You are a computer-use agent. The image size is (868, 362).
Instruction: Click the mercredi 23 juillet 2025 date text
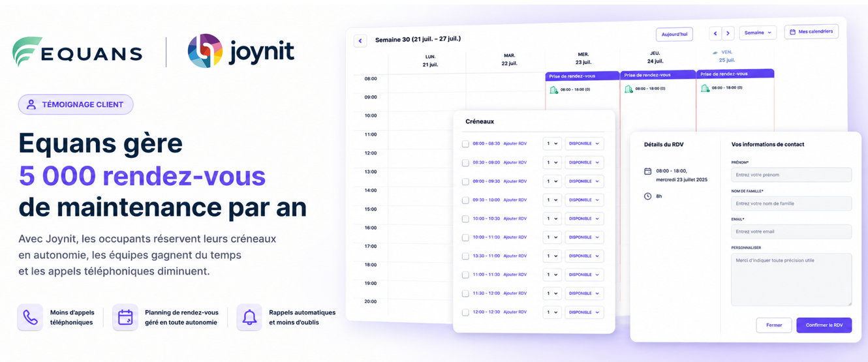point(681,179)
